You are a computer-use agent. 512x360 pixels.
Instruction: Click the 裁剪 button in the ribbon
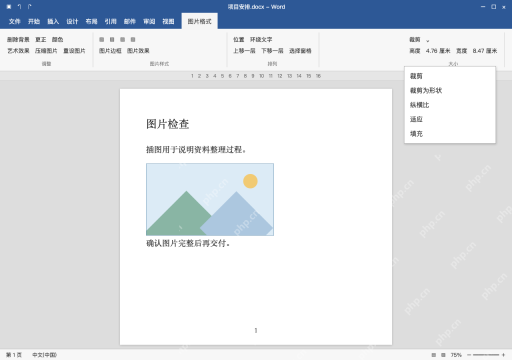415,40
